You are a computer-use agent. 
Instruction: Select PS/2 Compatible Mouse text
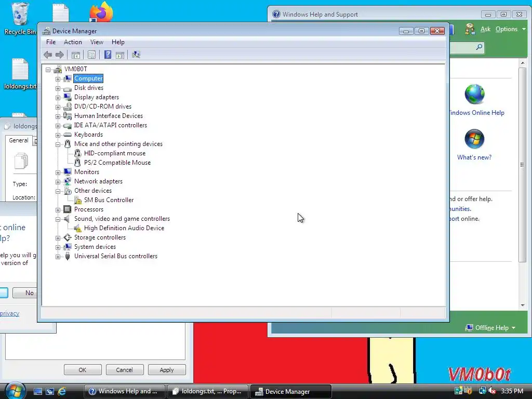(117, 163)
